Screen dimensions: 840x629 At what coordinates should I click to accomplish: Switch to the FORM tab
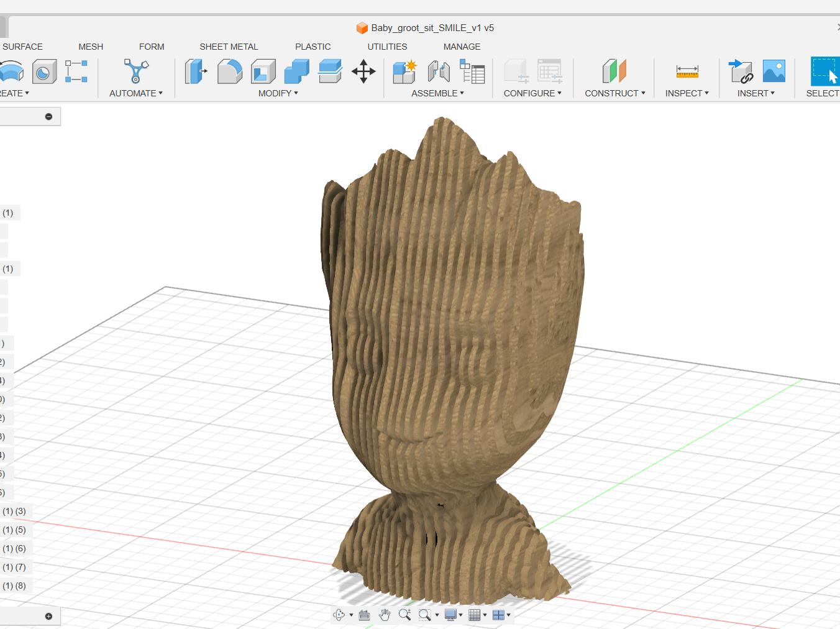pyautogui.click(x=152, y=47)
